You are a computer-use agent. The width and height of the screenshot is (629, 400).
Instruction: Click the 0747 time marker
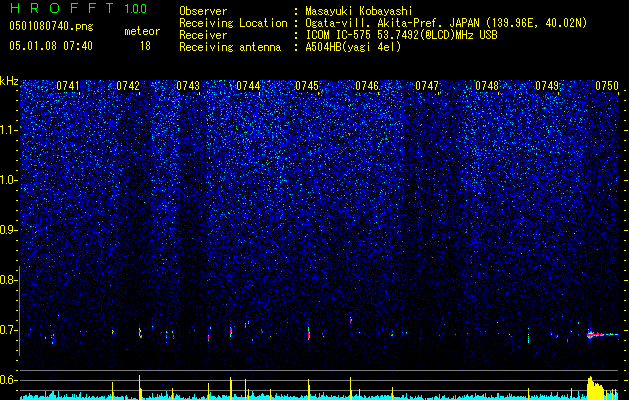pyautogui.click(x=427, y=86)
